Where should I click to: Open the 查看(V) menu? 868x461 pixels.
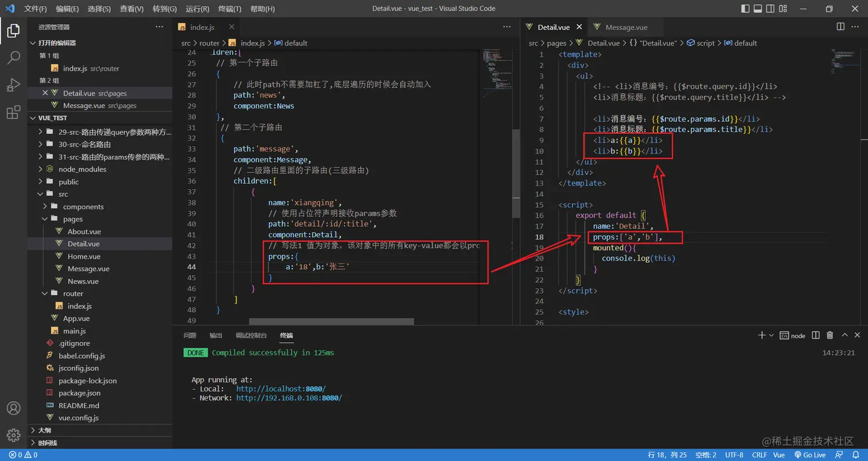(x=132, y=9)
